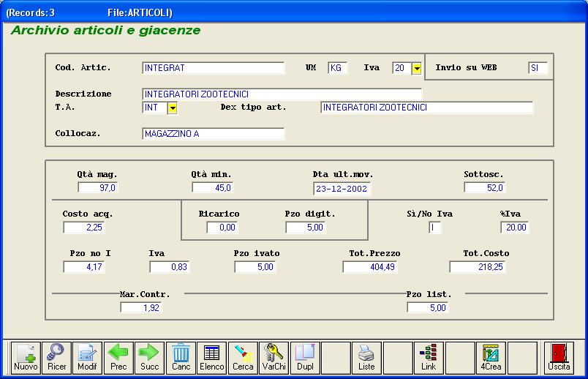The image size is (588, 379).
Task: Click the Sottosc. field 52,0
Action: tap(484, 187)
